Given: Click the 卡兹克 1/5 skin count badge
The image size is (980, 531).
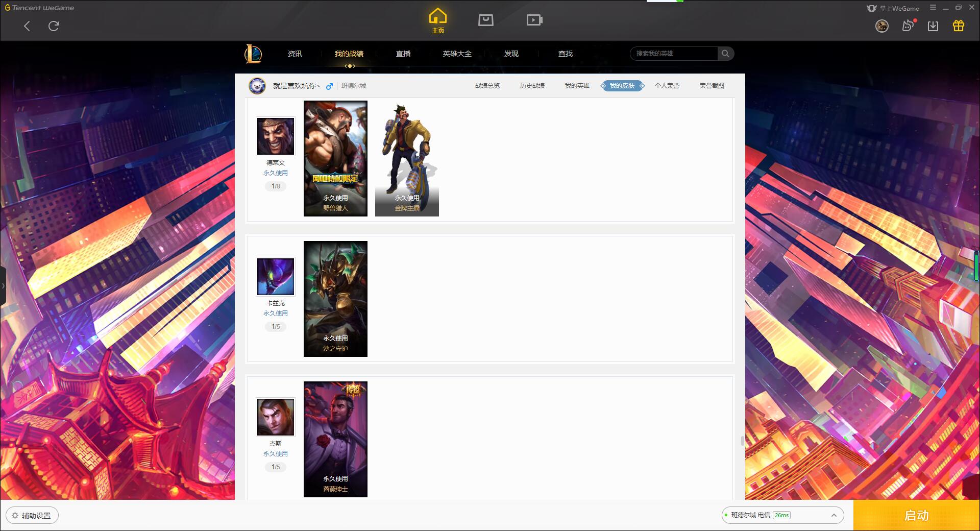Looking at the screenshot, I should tap(276, 327).
